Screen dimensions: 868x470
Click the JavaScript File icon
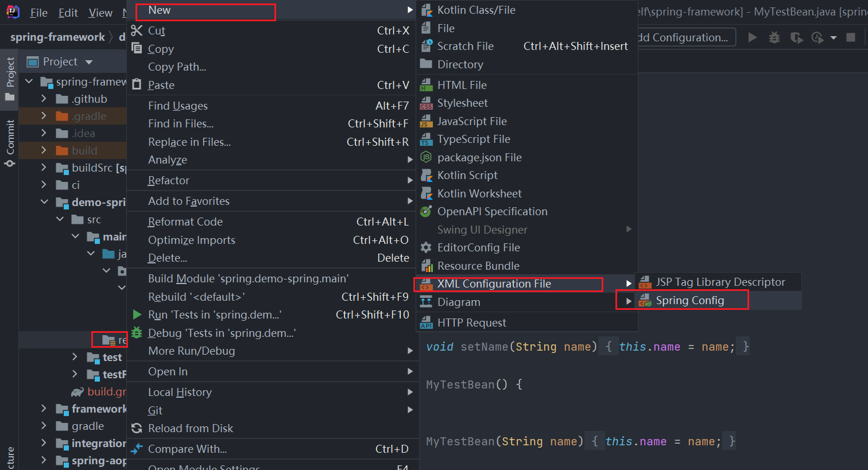point(427,121)
